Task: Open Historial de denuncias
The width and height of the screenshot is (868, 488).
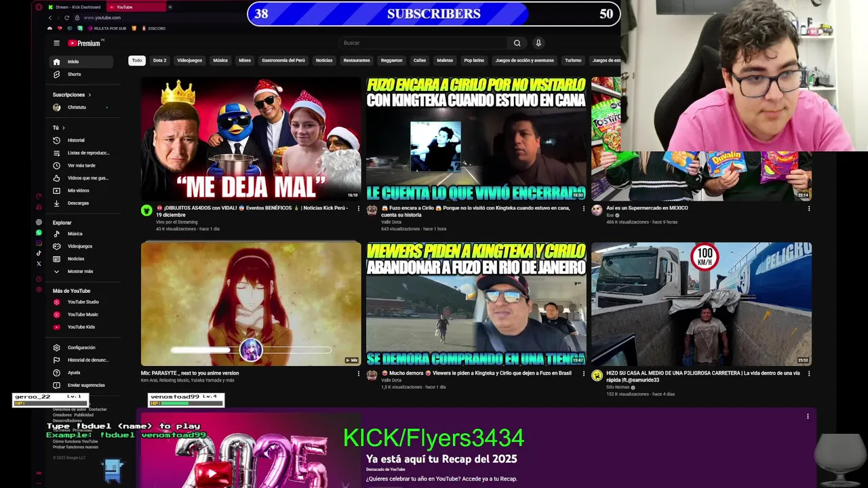Action: click(81, 360)
